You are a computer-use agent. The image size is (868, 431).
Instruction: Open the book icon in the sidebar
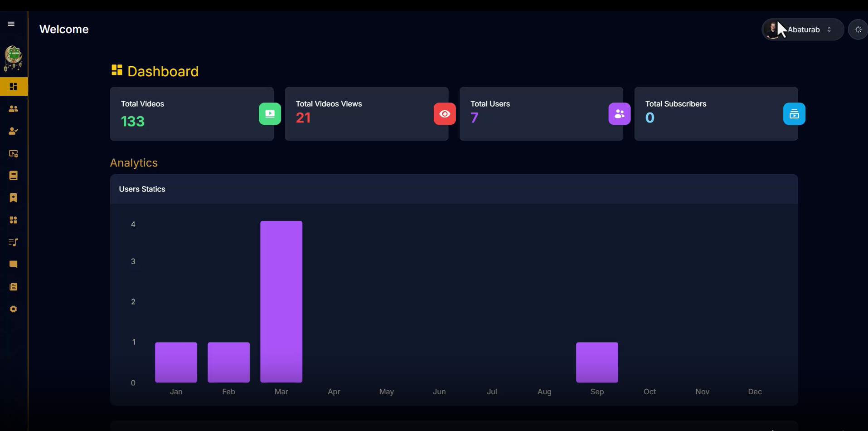(x=14, y=176)
